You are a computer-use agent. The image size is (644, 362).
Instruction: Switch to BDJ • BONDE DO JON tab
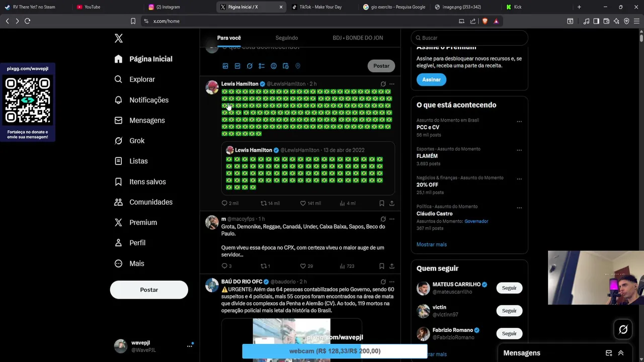tap(358, 38)
